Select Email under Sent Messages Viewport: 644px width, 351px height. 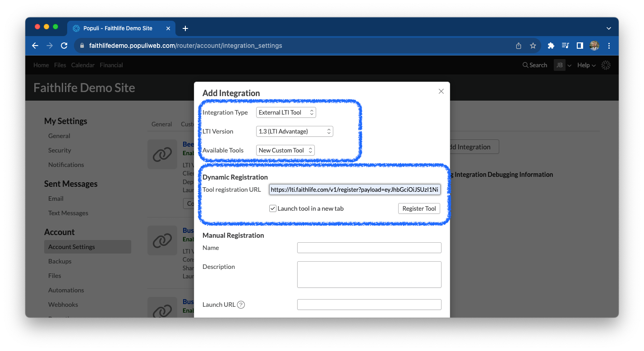click(56, 199)
